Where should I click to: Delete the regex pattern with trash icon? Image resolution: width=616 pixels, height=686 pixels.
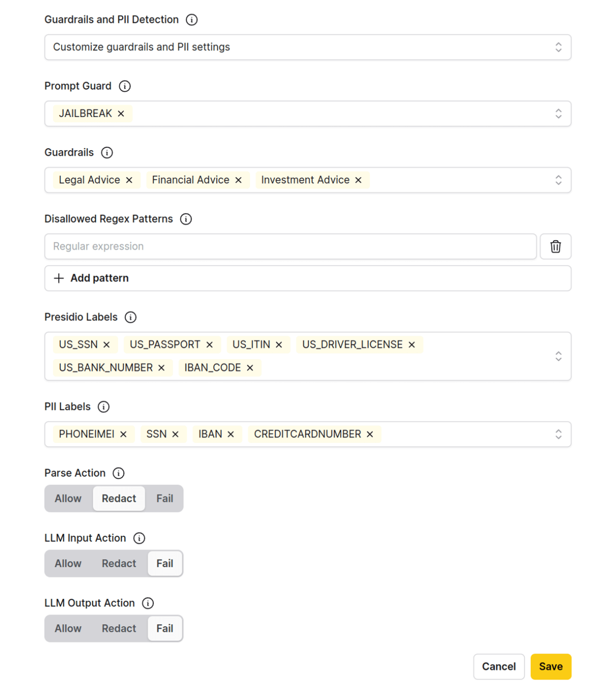[555, 246]
